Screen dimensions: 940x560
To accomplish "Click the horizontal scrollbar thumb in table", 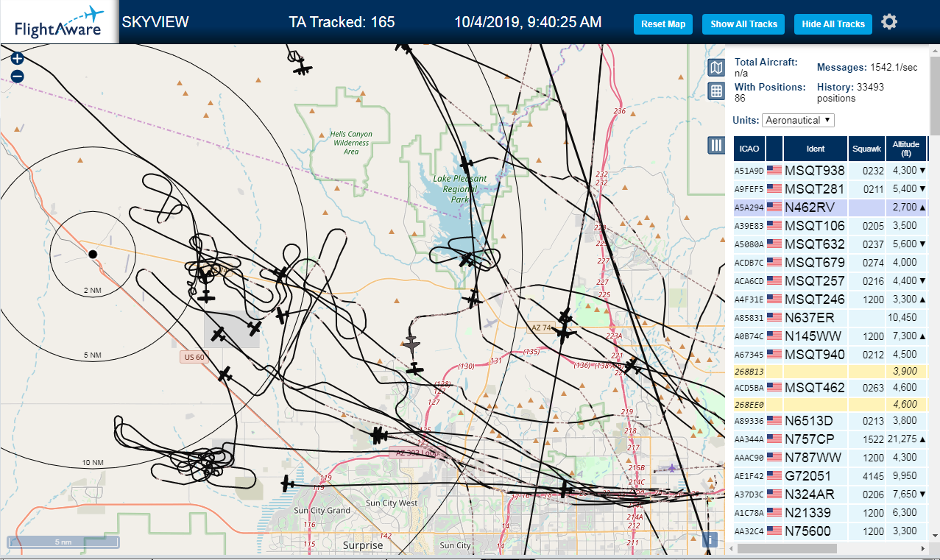I will [x=788, y=549].
